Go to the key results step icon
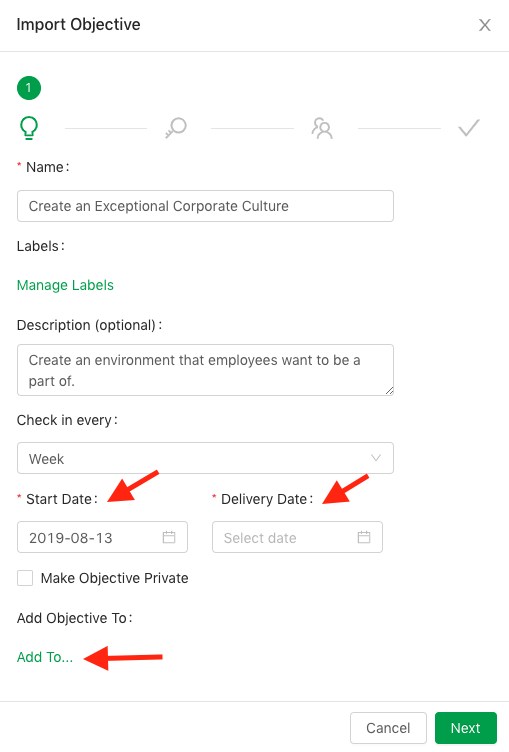Viewport: 509px width, 752px height. [x=176, y=128]
